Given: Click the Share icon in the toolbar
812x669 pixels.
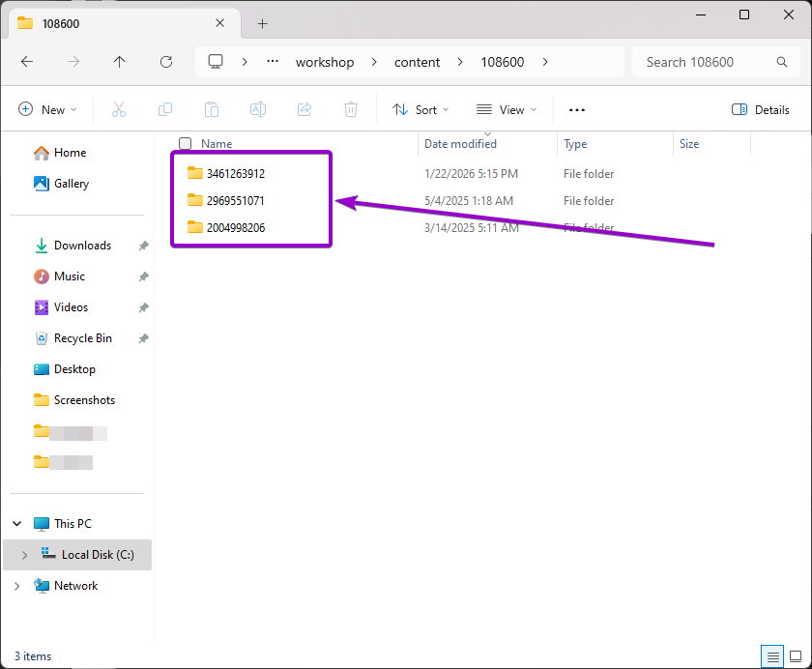Looking at the screenshot, I should pos(304,109).
